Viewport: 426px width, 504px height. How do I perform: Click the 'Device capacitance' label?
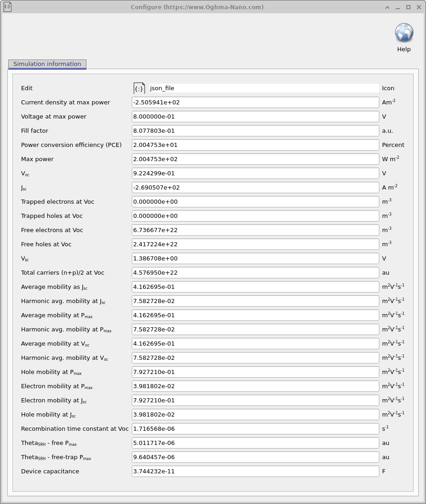[x=50, y=471]
